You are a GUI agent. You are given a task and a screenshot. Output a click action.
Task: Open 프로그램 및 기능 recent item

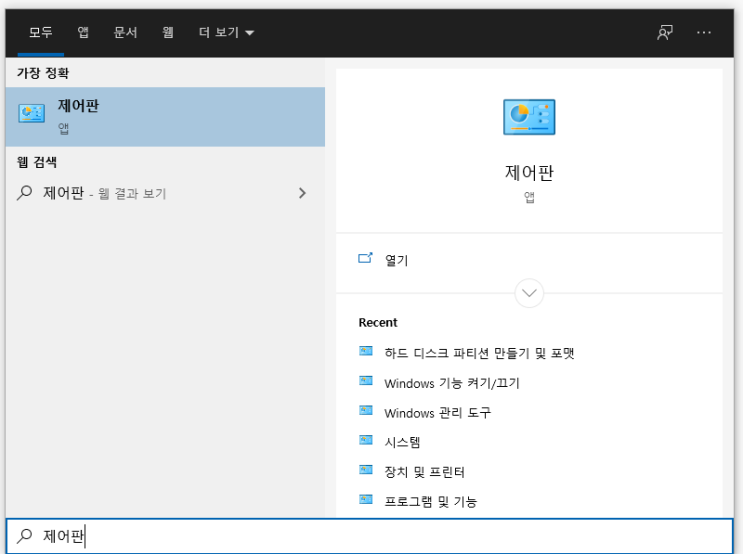click(x=431, y=501)
